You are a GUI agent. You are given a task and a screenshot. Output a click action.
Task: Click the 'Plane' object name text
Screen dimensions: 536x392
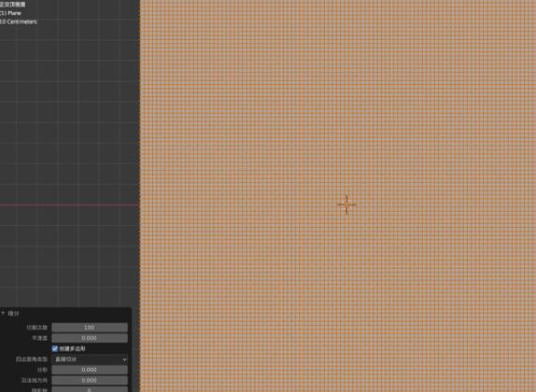point(15,13)
